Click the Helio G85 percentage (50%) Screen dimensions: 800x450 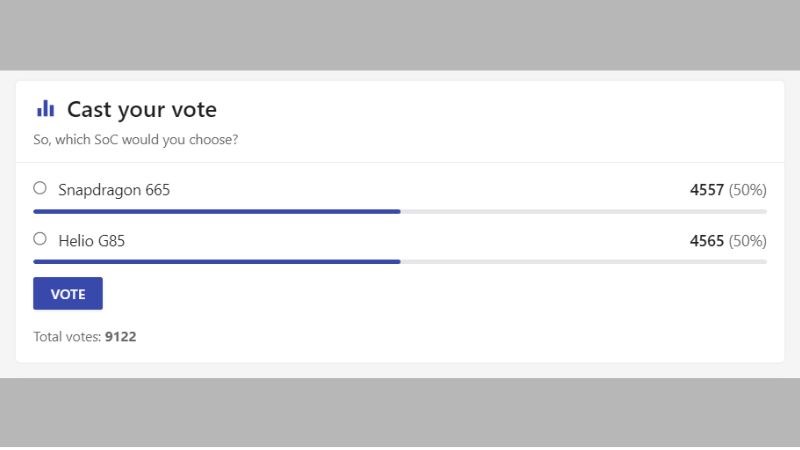coord(747,241)
